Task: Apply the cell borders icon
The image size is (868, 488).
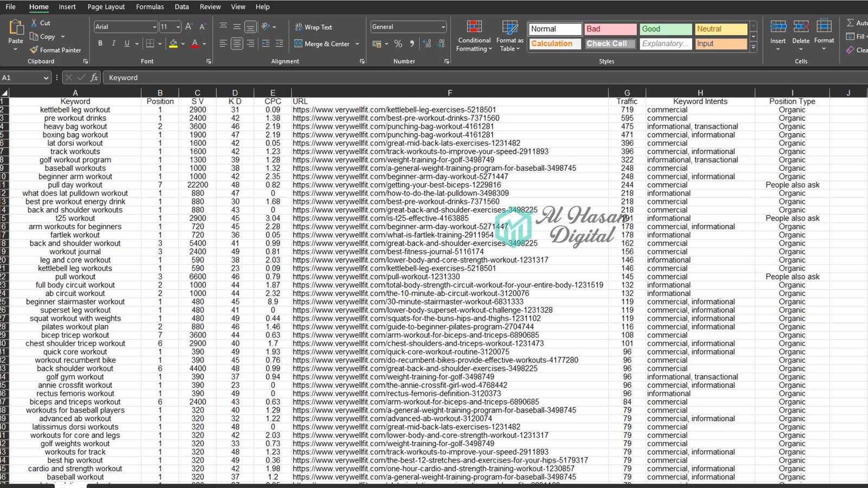Action: (x=150, y=43)
